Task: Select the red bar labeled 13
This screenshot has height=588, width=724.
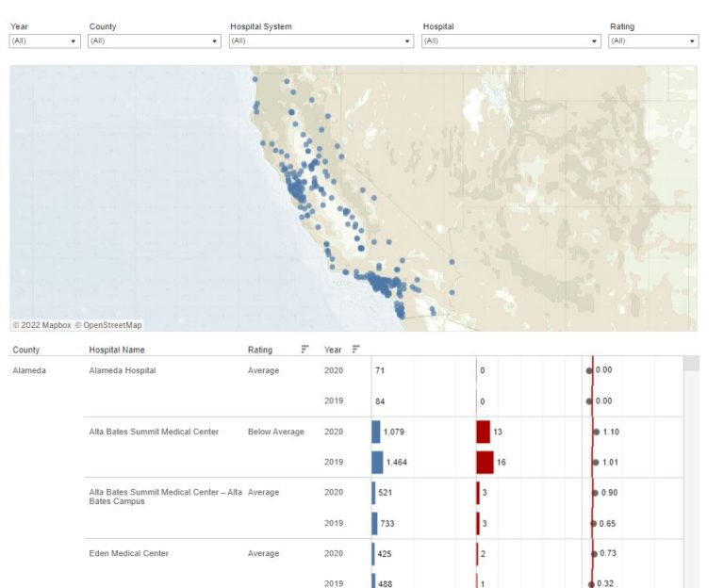Action: (483, 433)
